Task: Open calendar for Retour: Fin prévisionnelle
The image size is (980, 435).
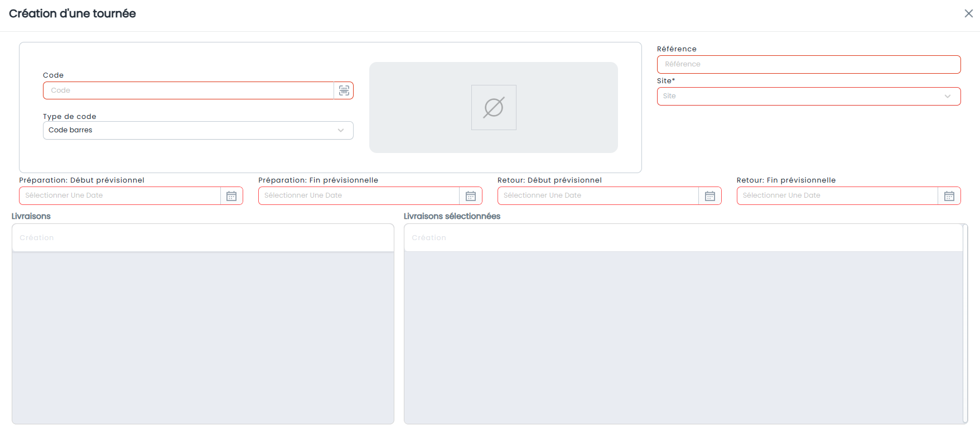Action: coord(949,196)
